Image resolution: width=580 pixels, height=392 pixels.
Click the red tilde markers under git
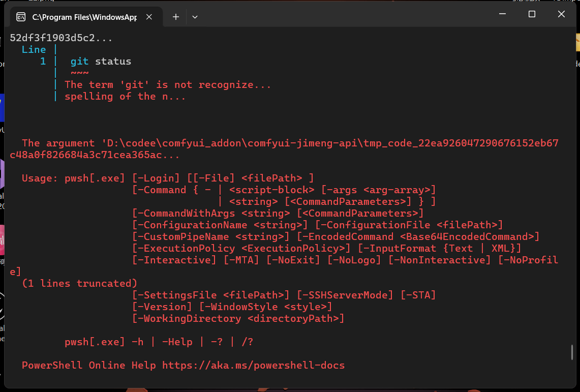click(x=79, y=73)
